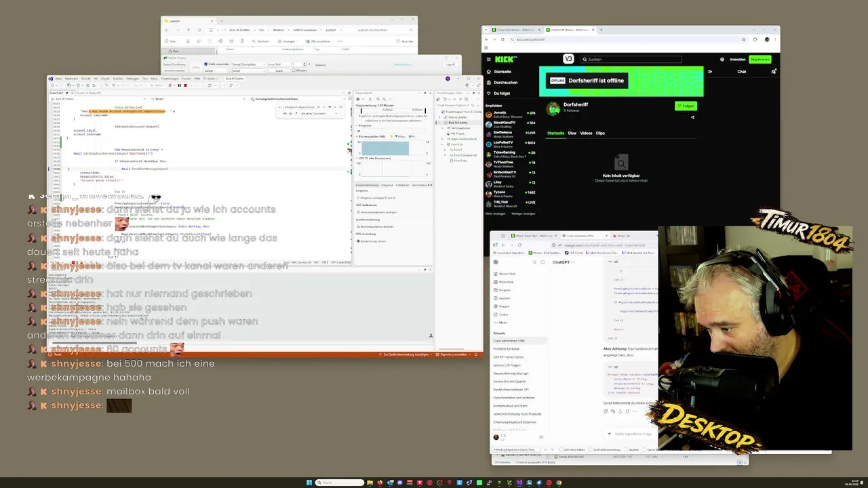Collapse the Prozessspeicher graph section
Viewport: 868px width, 488px height.
[x=357, y=136]
